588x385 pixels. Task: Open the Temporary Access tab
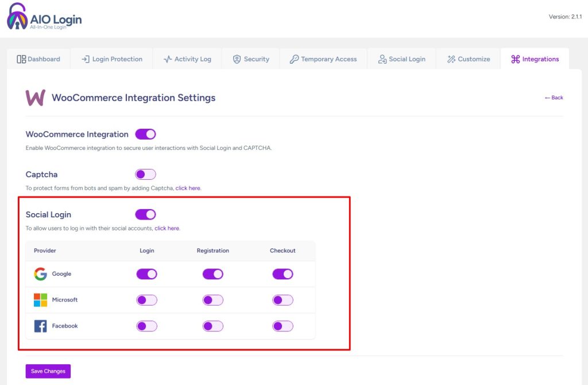323,59
